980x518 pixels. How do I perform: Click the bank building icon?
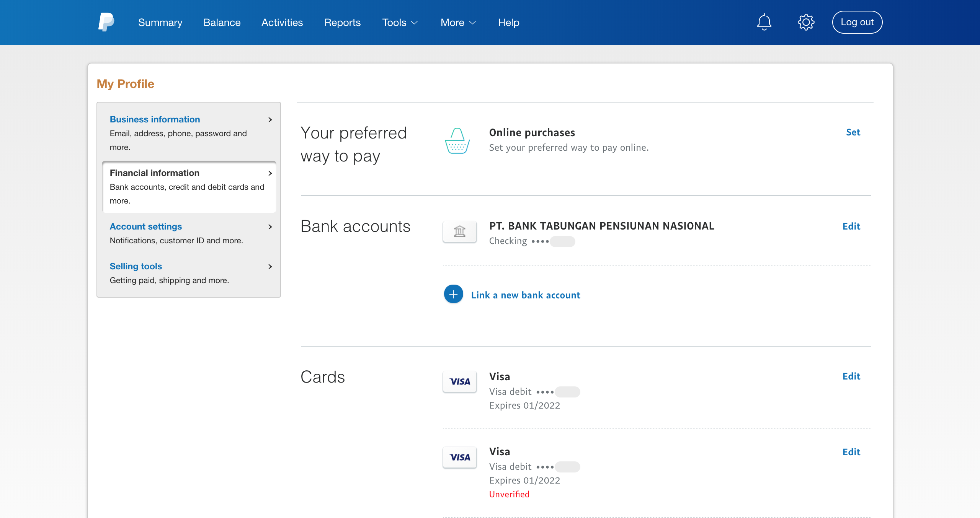tap(459, 231)
